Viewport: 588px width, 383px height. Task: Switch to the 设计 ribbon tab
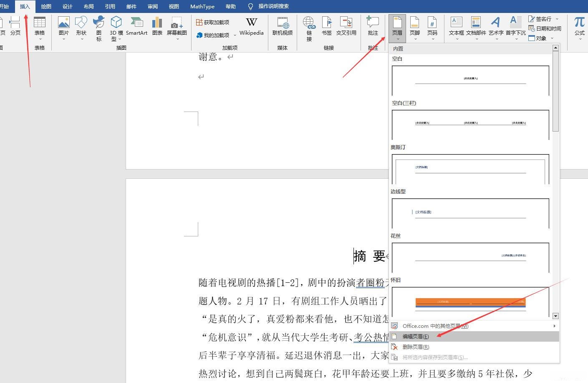[x=67, y=6]
